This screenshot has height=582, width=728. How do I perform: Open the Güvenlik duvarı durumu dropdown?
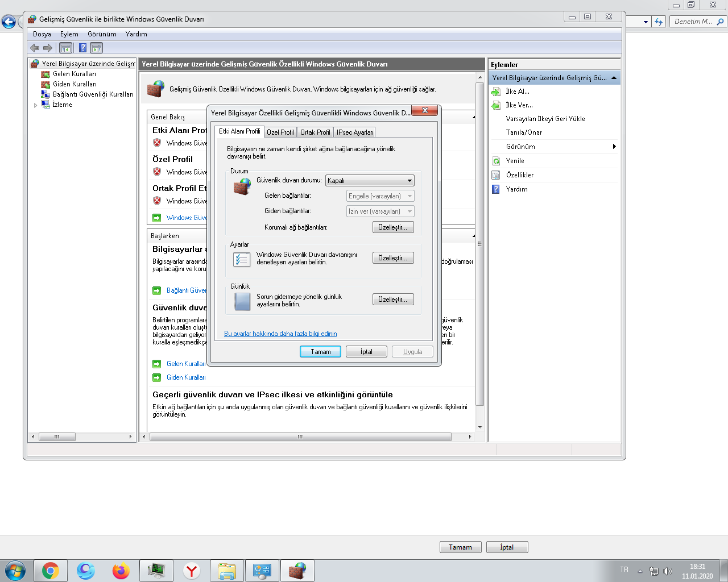click(370, 181)
